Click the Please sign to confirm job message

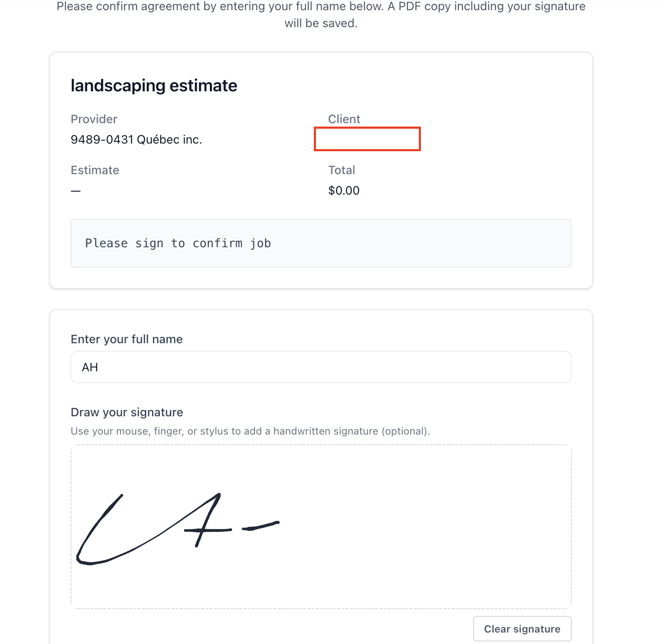178,243
